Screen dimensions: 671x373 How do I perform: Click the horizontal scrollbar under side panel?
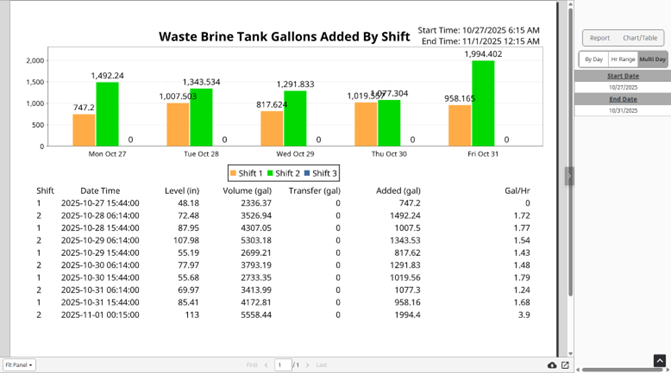(x=623, y=370)
